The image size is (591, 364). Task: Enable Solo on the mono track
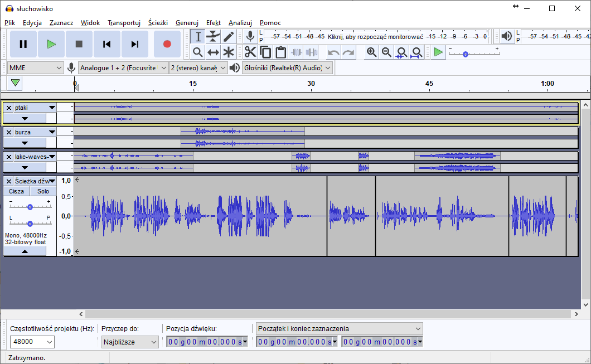pos(43,191)
